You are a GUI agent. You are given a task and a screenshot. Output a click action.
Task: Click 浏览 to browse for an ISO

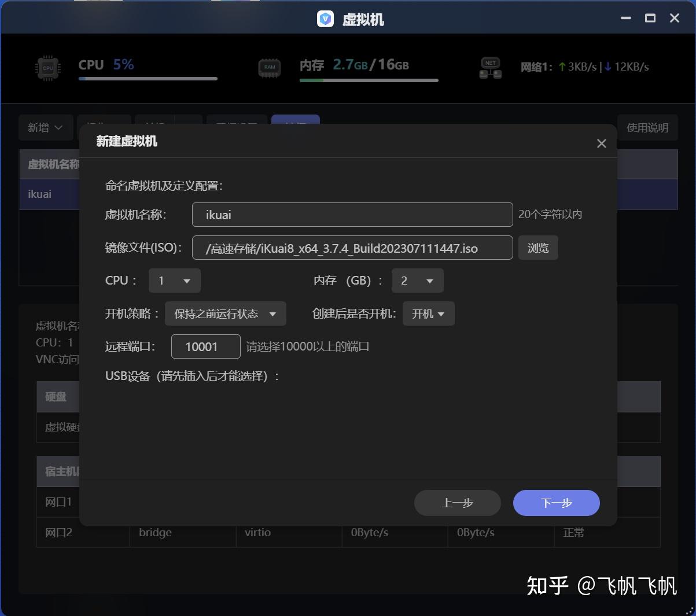[537, 248]
